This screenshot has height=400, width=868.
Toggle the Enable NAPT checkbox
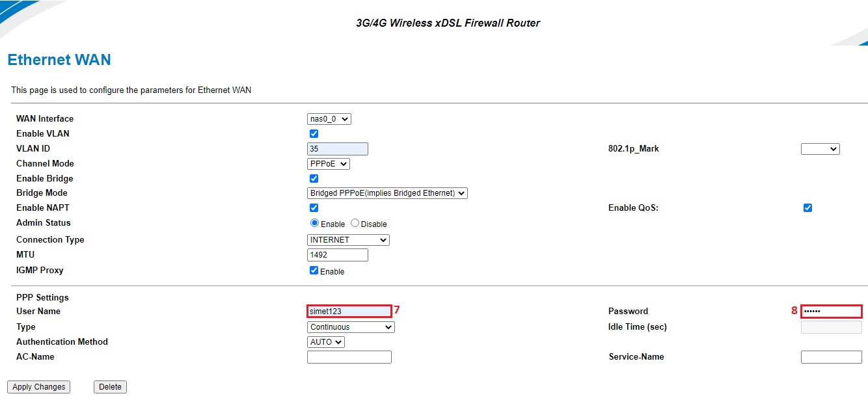(x=314, y=208)
